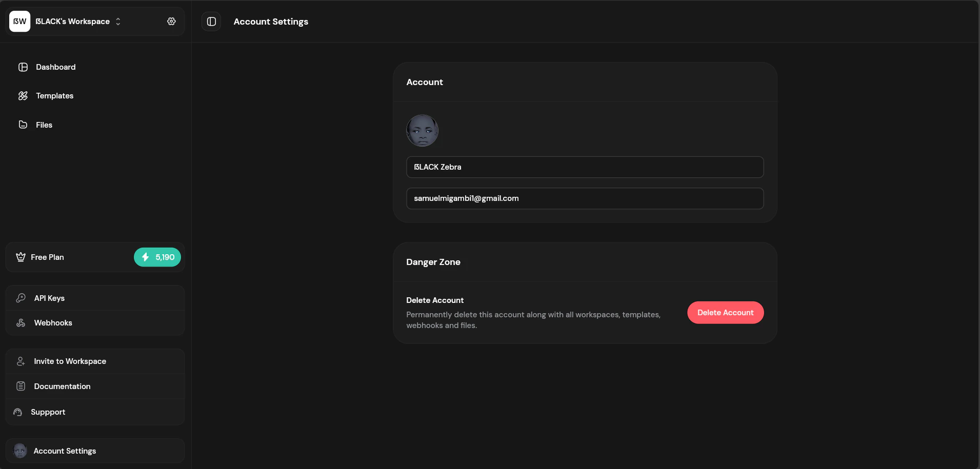Image resolution: width=980 pixels, height=469 pixels.
Task: Click the Account Settings page title
Action: tap(271, 22)
